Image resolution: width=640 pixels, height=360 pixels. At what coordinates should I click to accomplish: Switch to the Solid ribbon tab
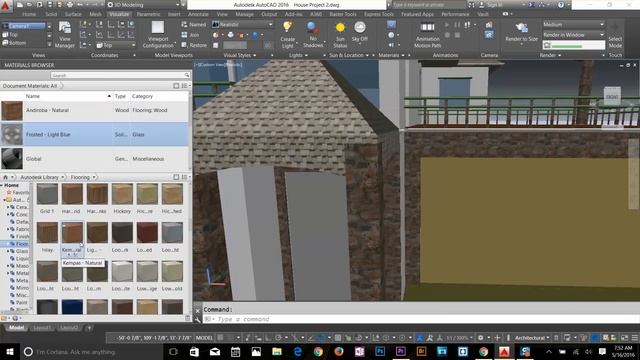click(x=51, y=14)
